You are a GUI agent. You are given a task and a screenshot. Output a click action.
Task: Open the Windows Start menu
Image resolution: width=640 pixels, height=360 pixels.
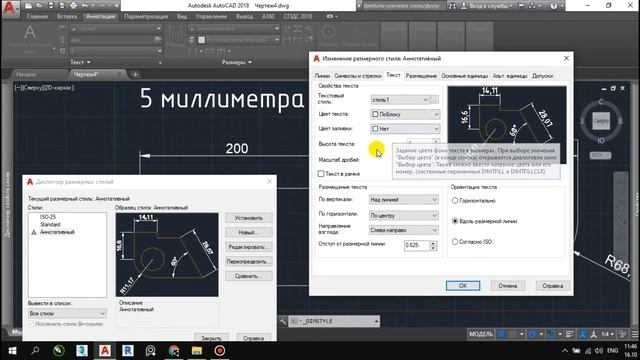pyautogui.click(x=12, y=351)
